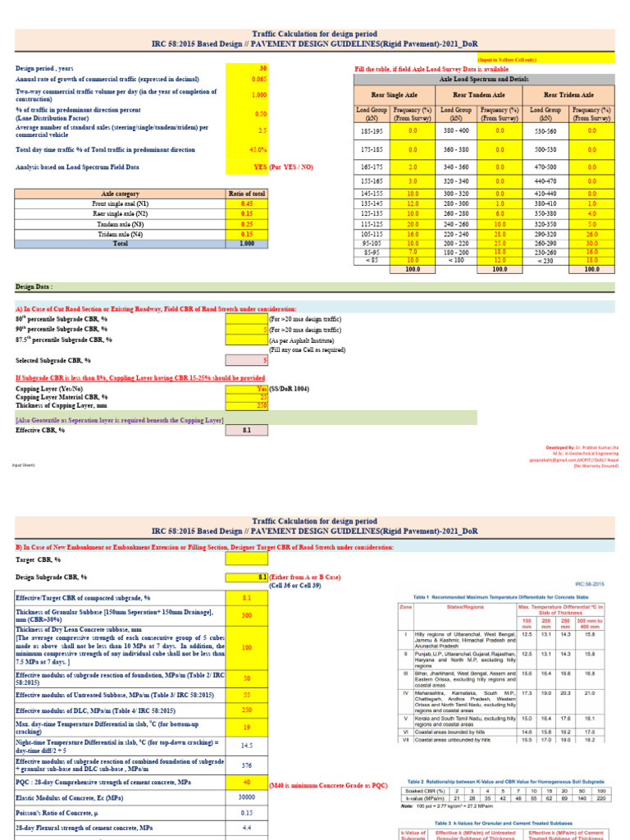The image size is (630, 840).
Task: Click the frequency cell for load group 115-125
Action: coord(413,224)
